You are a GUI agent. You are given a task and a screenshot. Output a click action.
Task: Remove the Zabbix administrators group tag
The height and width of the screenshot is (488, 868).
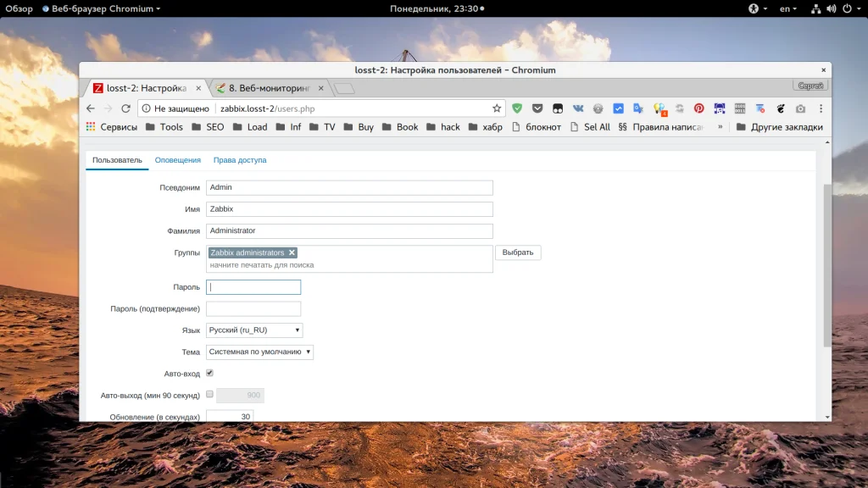pyautogui.click(x=292, y=252)
